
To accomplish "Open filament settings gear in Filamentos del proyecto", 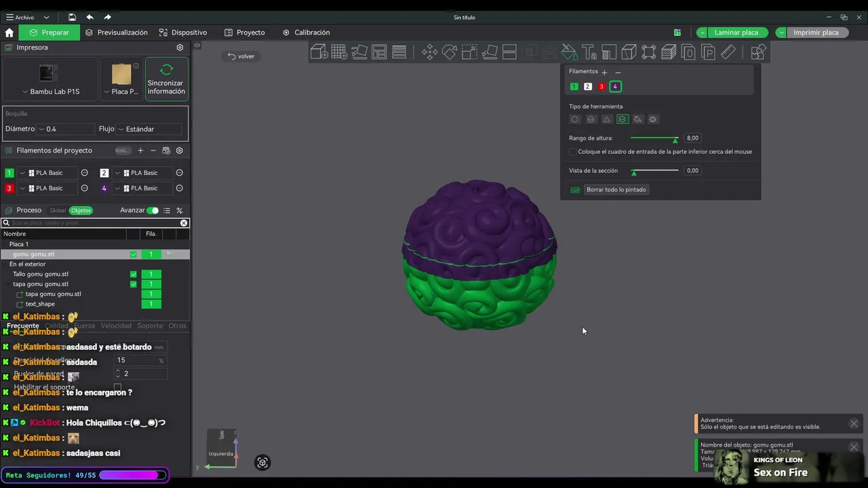I will tap(180, 150).
